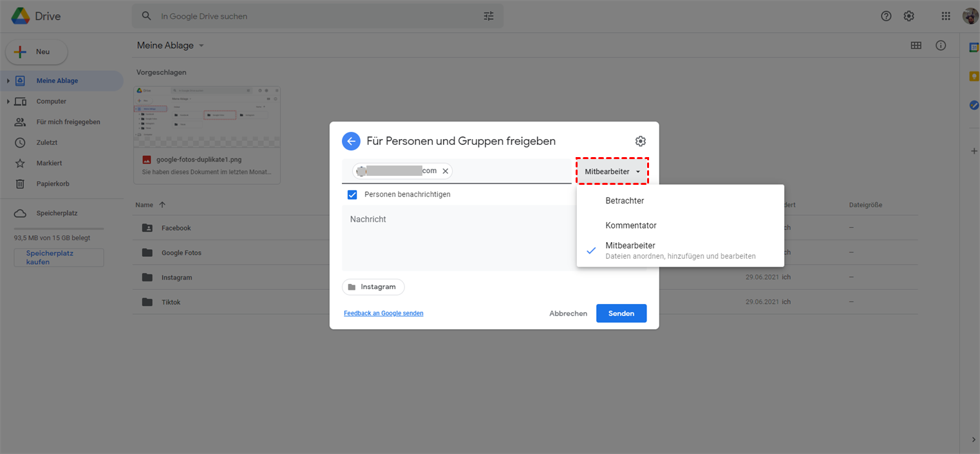The height and width of the screenshot is (454, 980).
Task: Open share settings gear icon
Action: pyautogui.click(x=640, y=141)
